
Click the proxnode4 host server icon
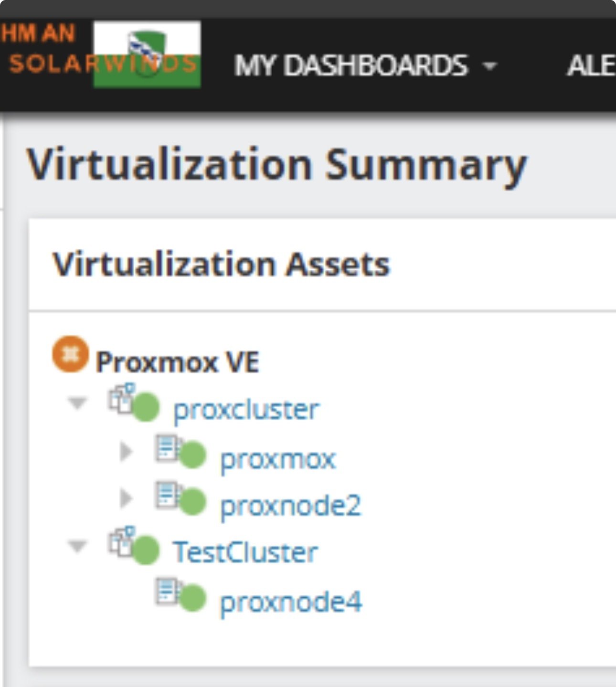(167, 591)
